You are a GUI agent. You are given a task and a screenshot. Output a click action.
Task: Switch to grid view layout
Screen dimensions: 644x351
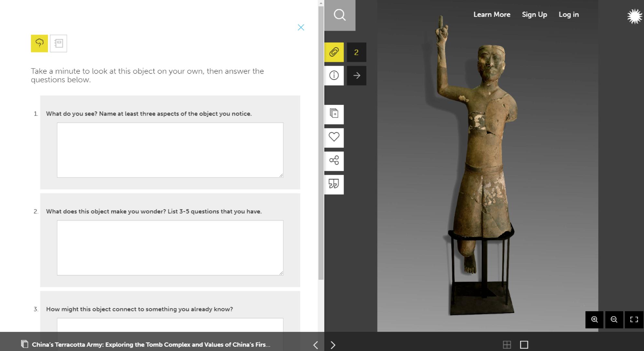(x=507, y=345)
